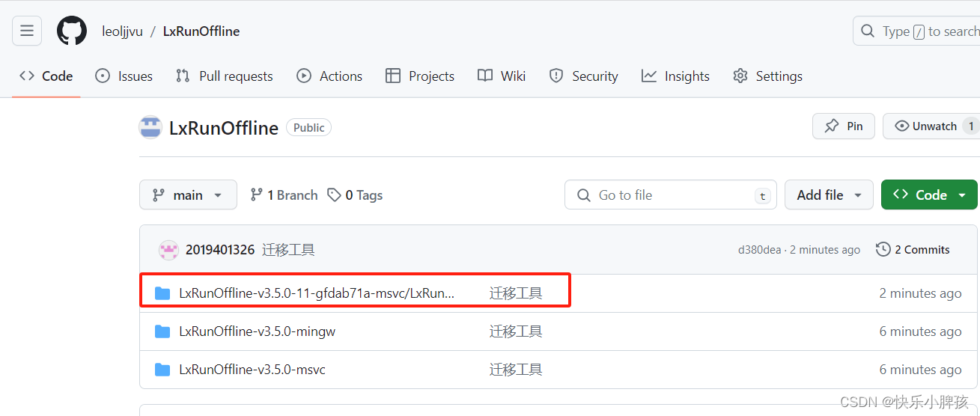
Task: Open the Actions tab
Action: 329,76
